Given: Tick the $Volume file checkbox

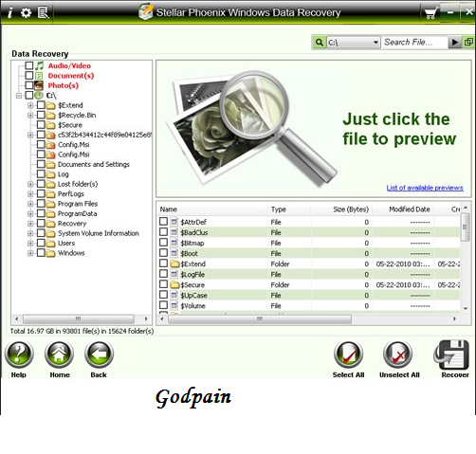Looking at the screenshot, I should 163,305.
